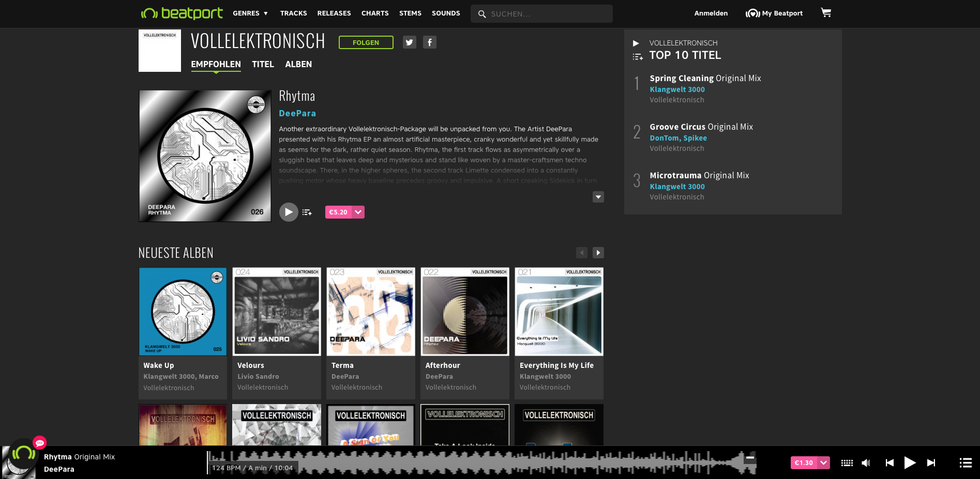Open the Genres dropdown menu
Viewport: 980px width, 479px height.
(x=250, y=13)
